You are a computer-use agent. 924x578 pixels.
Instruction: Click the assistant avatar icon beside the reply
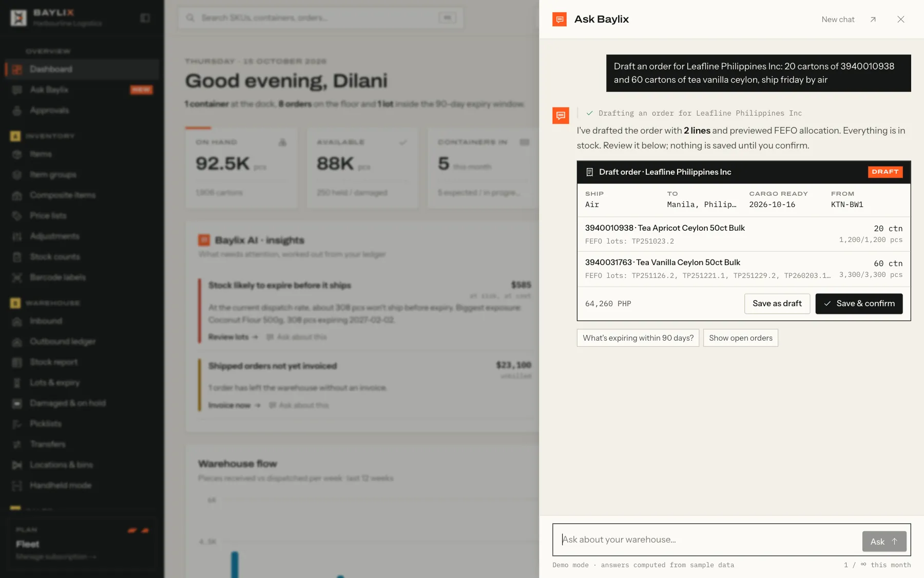pos(561,116)
